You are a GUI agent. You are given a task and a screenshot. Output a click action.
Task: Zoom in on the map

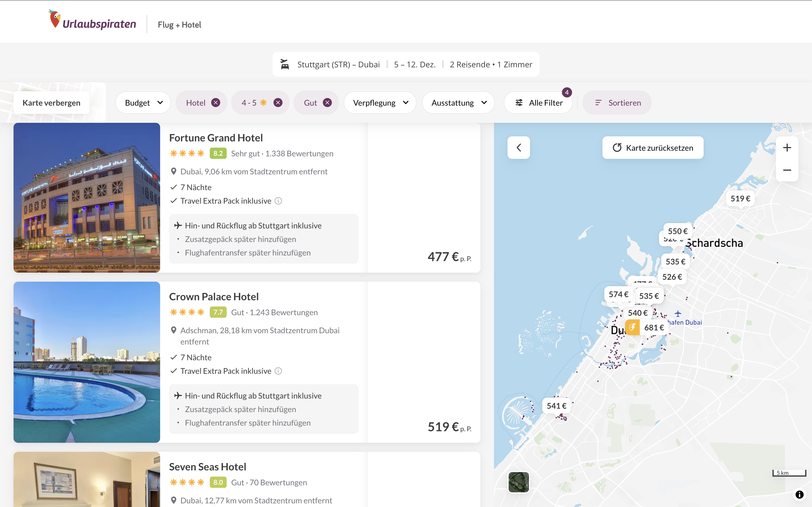[x=787, y=148]
